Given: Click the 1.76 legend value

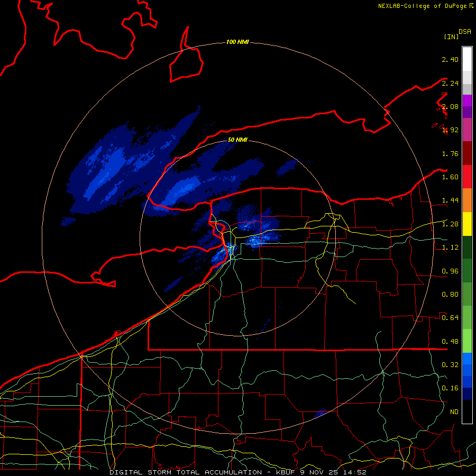Looking at the screenshot, I should coord(450,153).
